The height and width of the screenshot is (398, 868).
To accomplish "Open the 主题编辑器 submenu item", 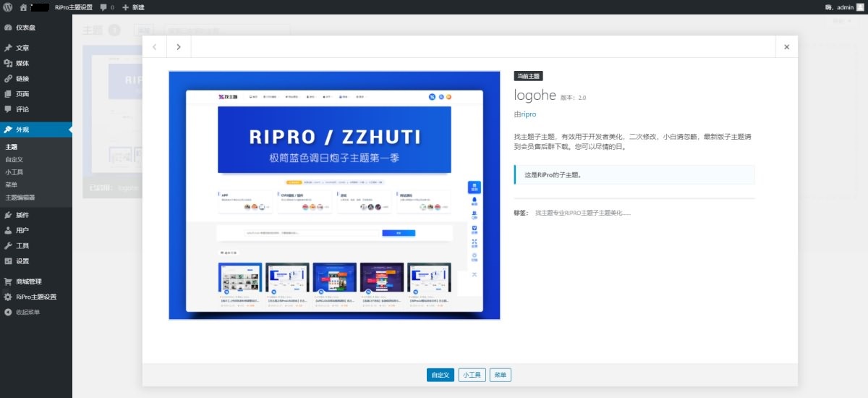I will point(20,197).
